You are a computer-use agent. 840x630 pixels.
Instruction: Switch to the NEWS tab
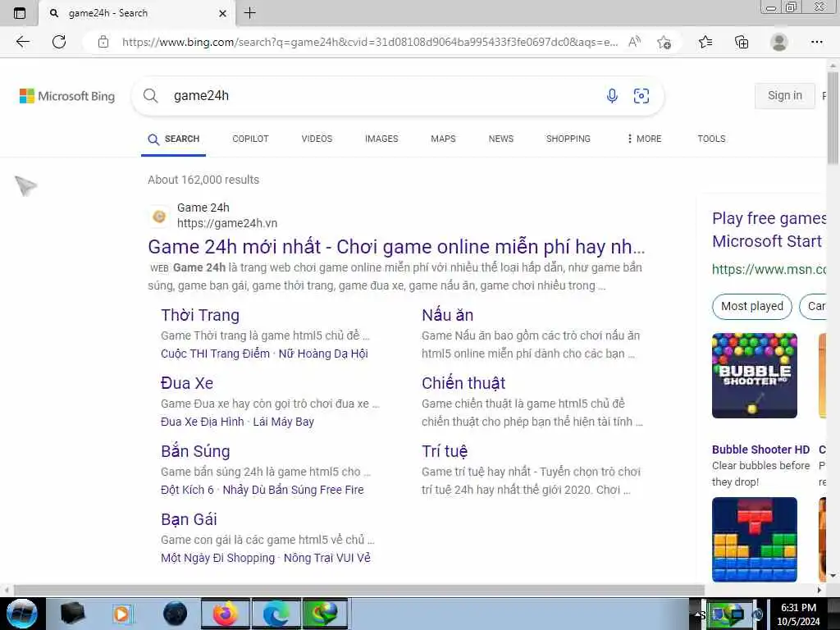pos(501,139)
